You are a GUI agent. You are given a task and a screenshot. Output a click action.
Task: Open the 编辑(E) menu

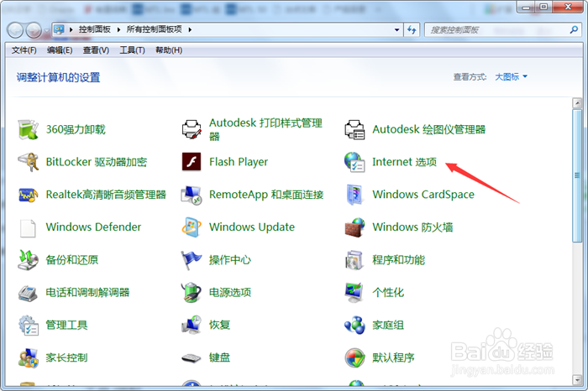click(x=60, y=50)
